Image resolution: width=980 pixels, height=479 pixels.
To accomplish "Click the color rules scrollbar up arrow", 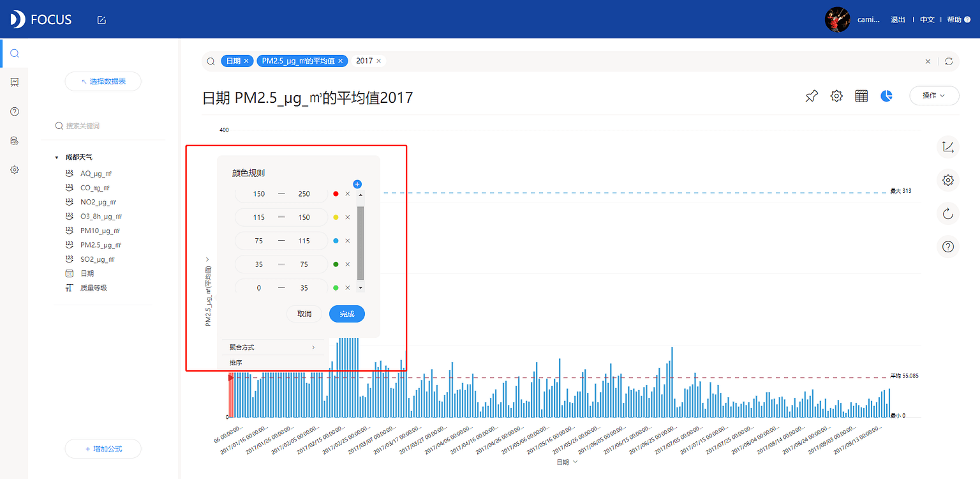I will [x=360, y=195].
